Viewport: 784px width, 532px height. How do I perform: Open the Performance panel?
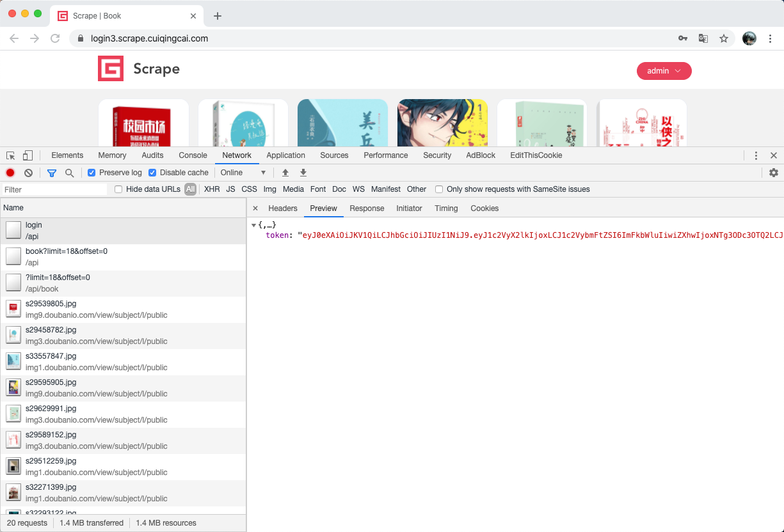coord(386,155)
